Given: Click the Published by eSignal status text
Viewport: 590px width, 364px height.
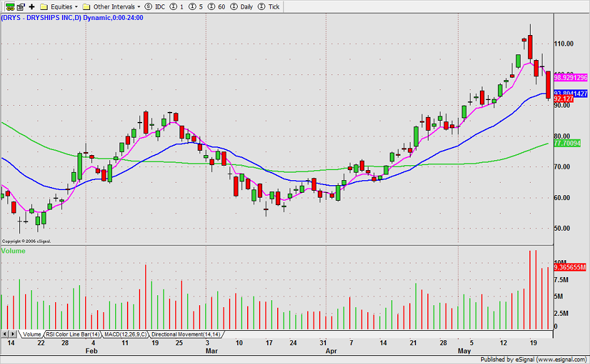Looking at the screenshot, I should (x=533, y=360).
